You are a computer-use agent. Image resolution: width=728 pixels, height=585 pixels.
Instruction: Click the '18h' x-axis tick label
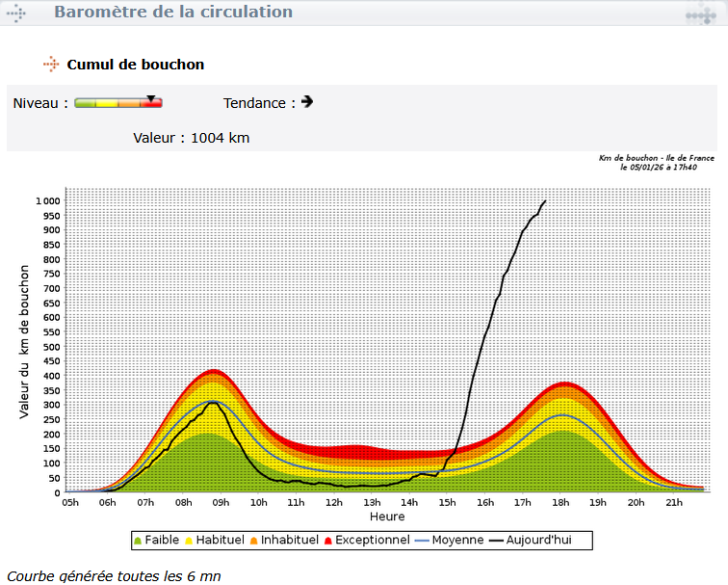(x=560, y=503)
